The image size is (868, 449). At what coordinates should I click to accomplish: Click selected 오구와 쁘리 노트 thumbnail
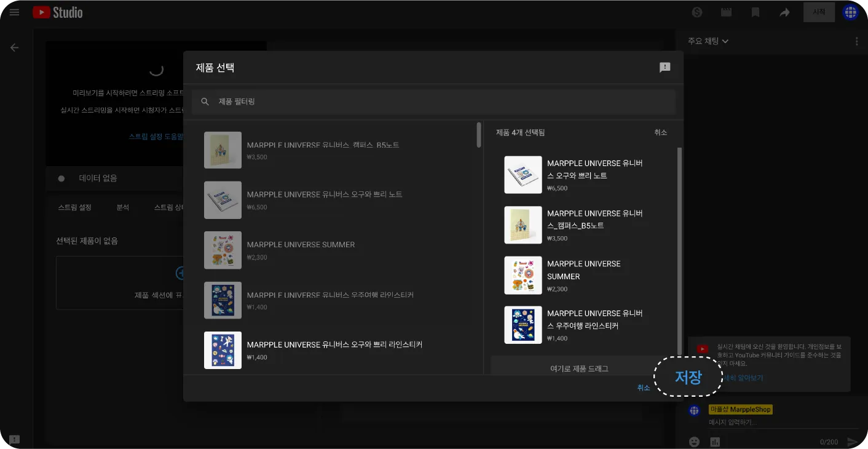(523, 175)
